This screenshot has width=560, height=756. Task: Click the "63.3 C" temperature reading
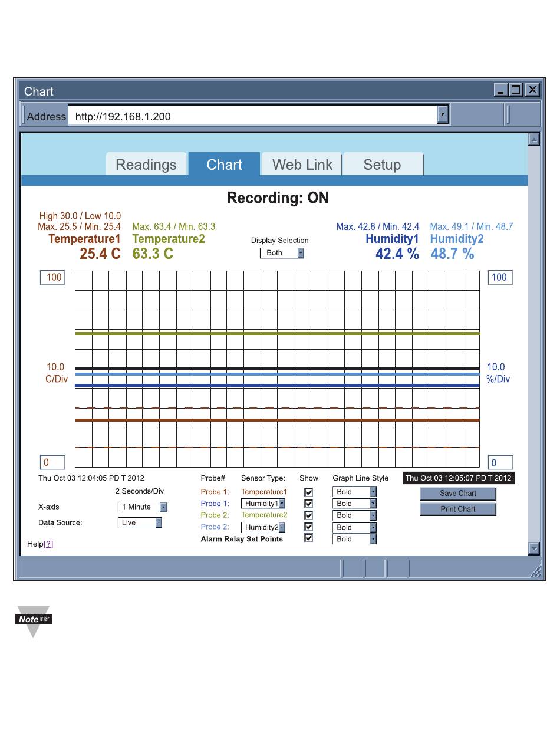point(153,254)
